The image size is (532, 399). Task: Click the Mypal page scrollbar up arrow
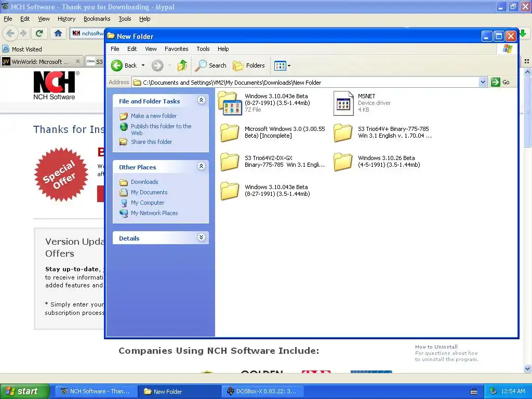click(527, 72)
